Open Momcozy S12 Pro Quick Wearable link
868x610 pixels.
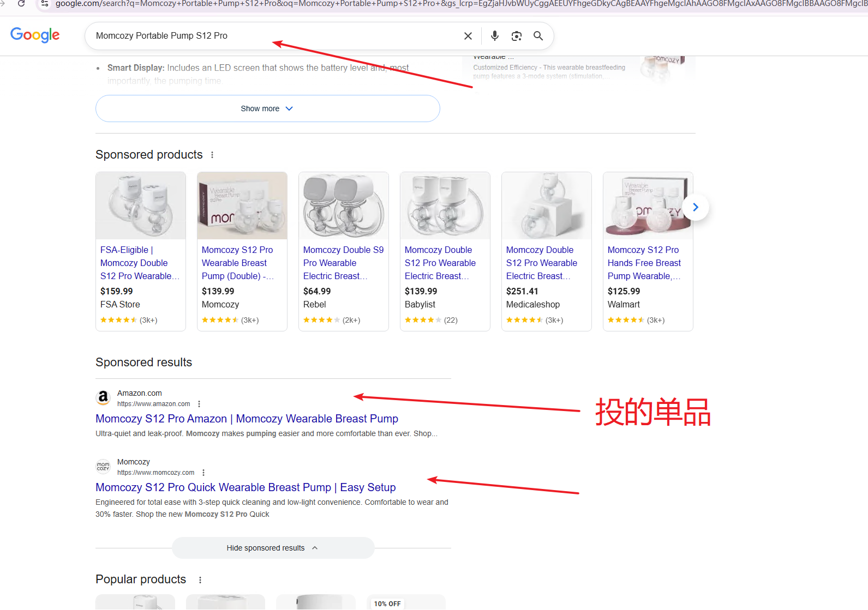pyautogui.click(x=246, y=487)
